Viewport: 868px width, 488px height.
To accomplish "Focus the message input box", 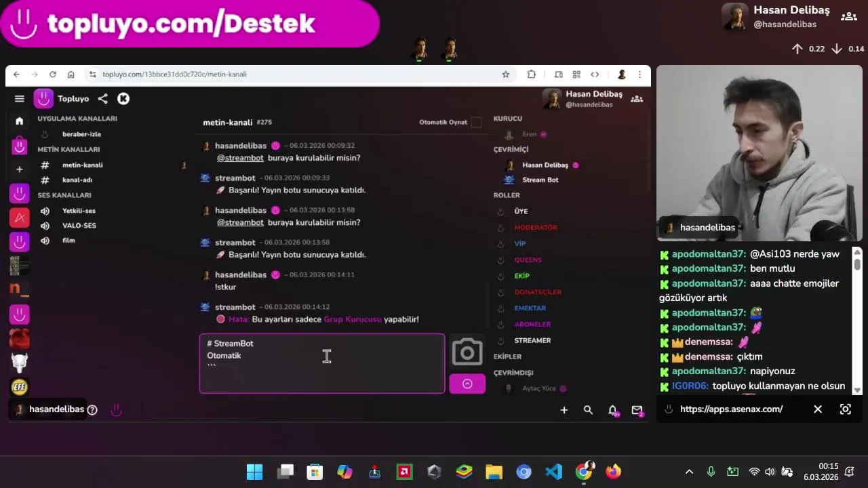I will 322,363.
